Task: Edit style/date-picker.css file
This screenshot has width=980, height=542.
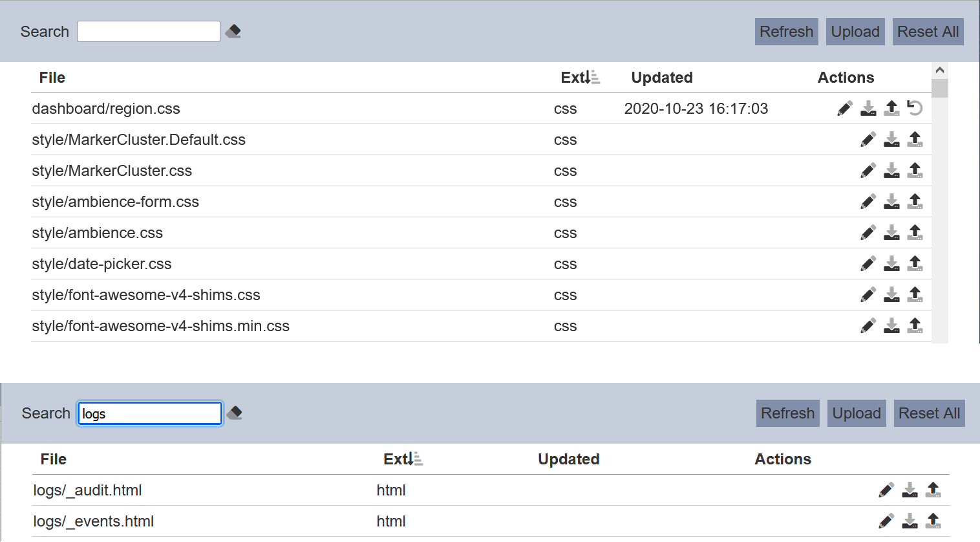Action: click(868, 263)
